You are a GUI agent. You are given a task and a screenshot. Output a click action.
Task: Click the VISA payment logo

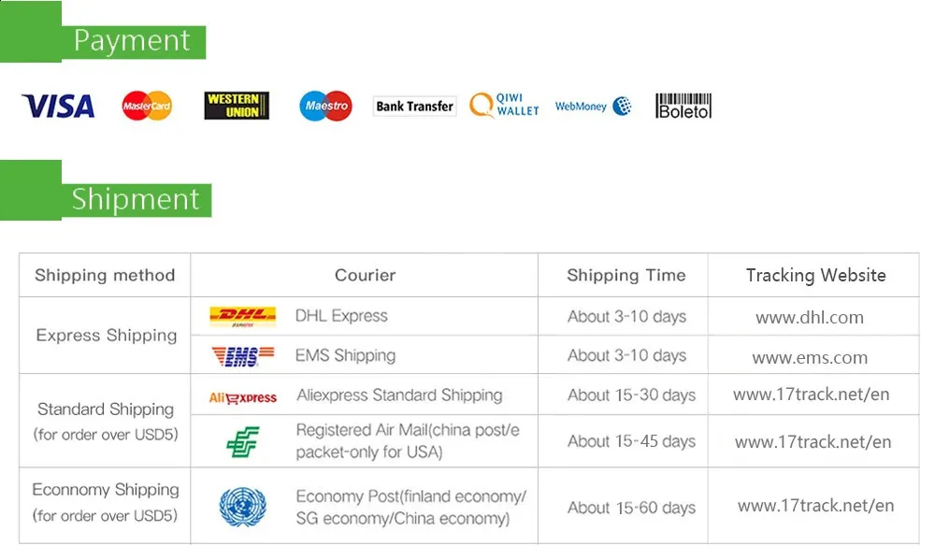(58, 107)
